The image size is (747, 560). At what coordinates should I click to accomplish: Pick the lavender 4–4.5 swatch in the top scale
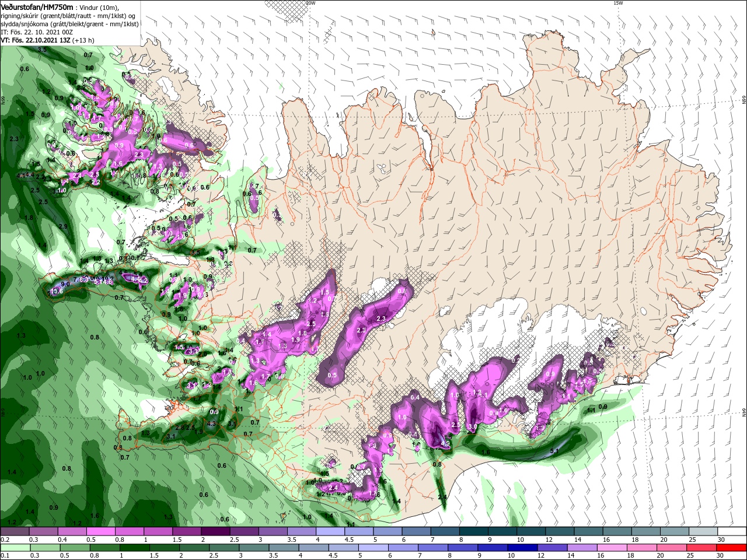pyautogui.click(x=331, y=531)
